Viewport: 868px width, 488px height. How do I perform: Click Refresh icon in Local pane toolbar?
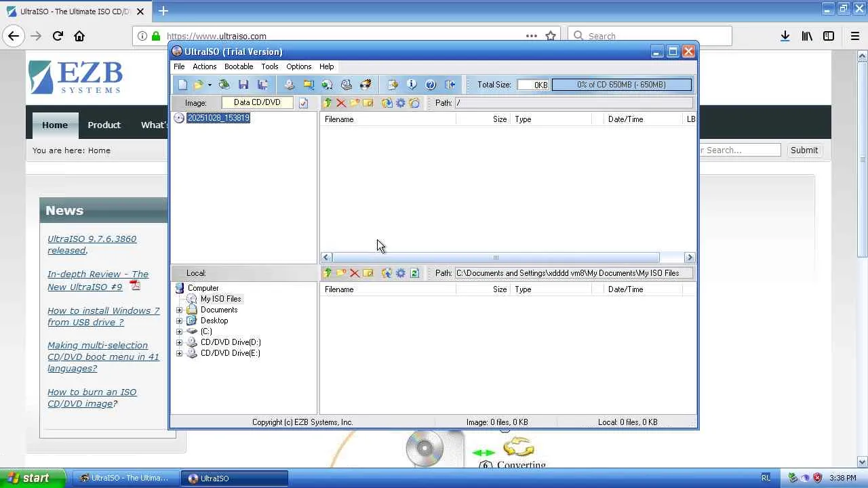pos(414,273)
